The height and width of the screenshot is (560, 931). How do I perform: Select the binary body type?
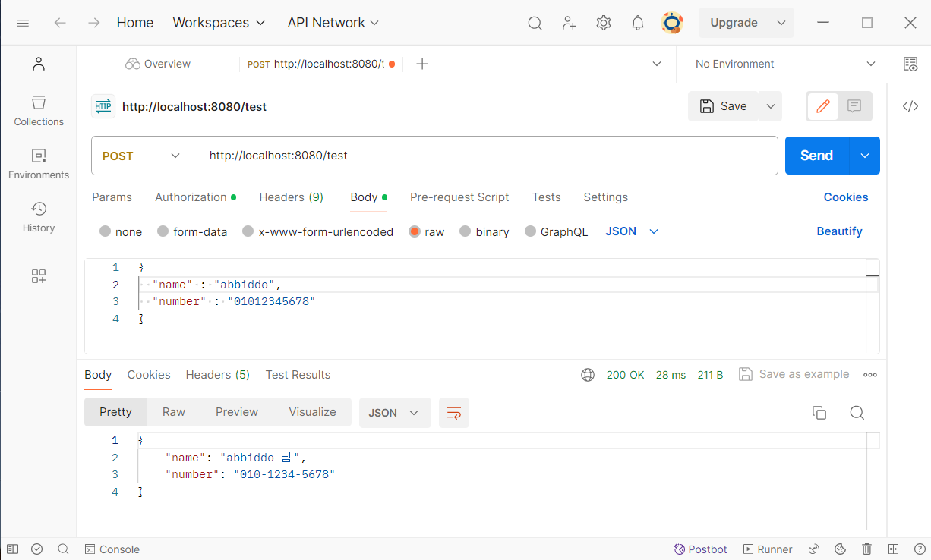[465, 231]
